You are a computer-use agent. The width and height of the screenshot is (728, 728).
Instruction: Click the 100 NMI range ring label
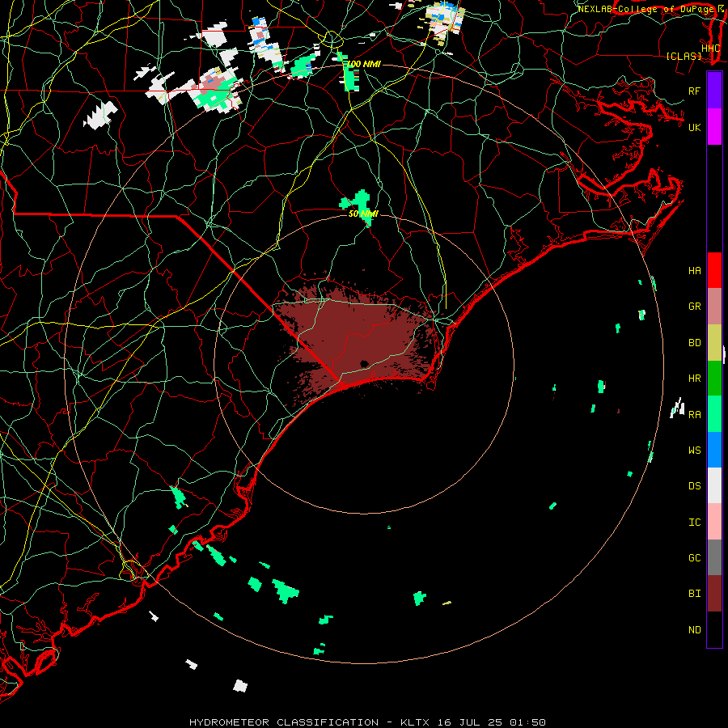363,64
